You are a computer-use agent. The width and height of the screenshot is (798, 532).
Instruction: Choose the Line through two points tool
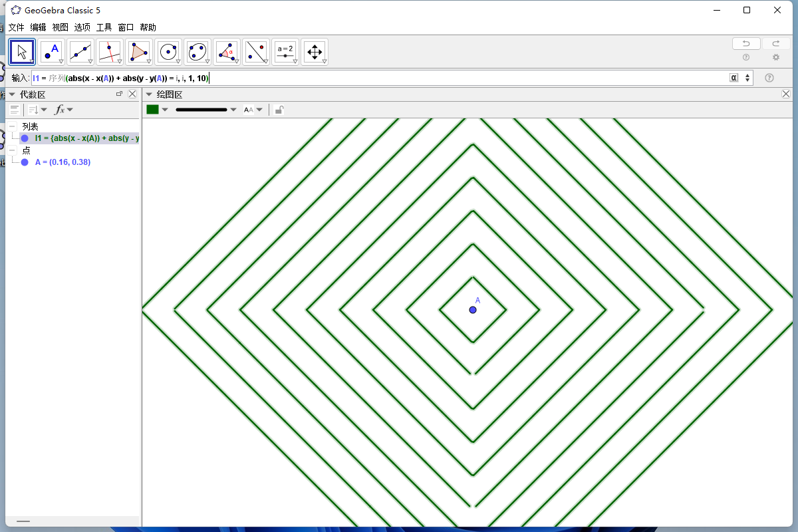click(80, 51)
